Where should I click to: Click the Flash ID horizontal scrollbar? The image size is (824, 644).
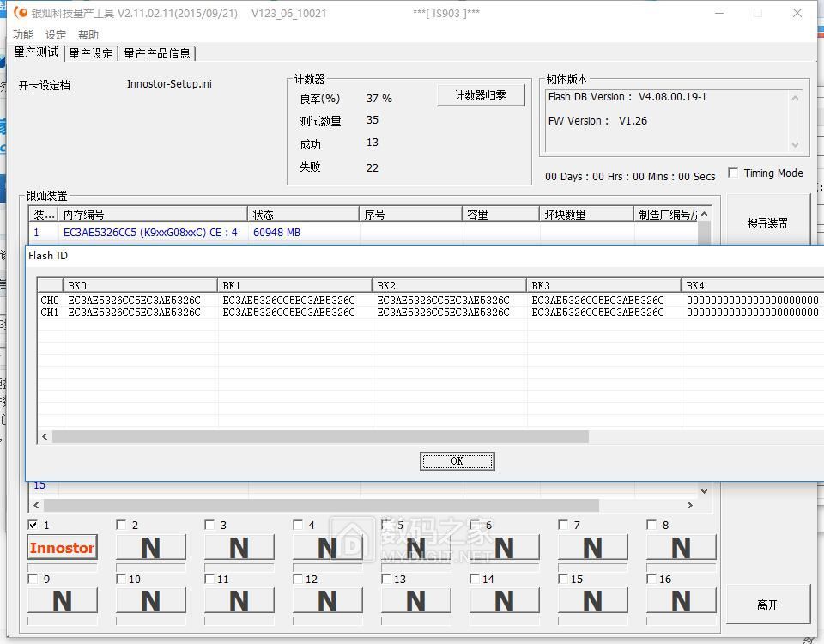319,437
